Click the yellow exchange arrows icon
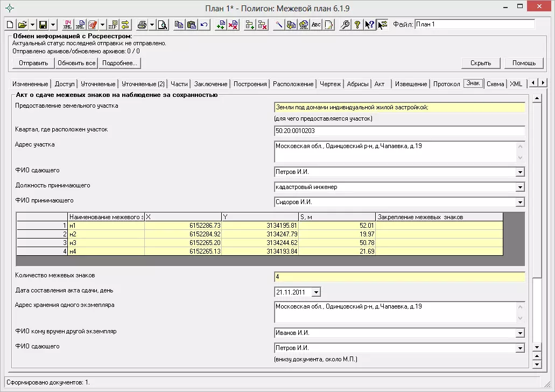The height and width of the screenshot is (392, 555). pos(125,24)
